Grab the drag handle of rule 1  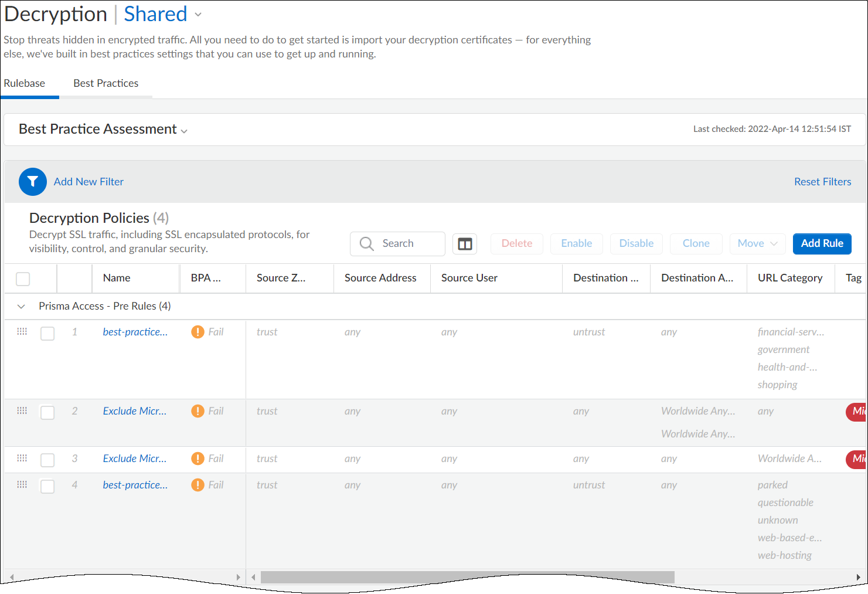point(22,331)
